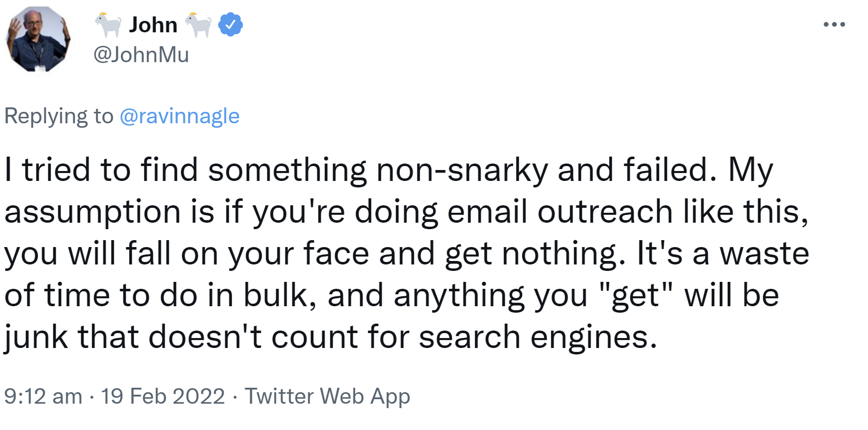The height and width of the screenshot is (430, 868).
Task: Click the blue verified checkmark badge
Action: click(x=230, y=25)
